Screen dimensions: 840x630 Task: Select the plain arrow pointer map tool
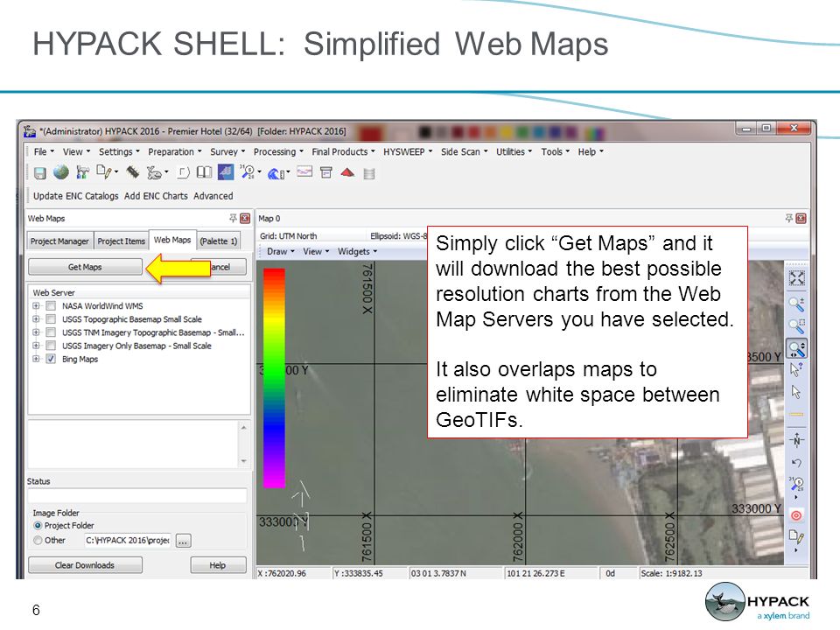tap(796, 392)
